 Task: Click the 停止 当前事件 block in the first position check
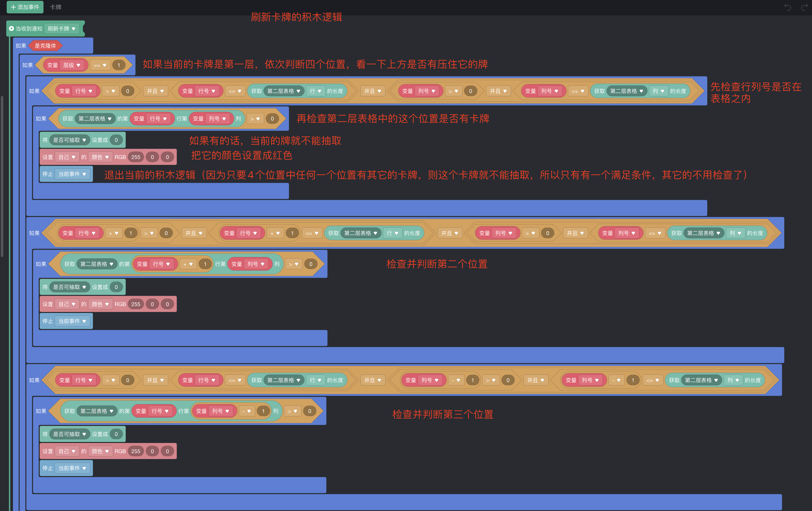point(47,174)
